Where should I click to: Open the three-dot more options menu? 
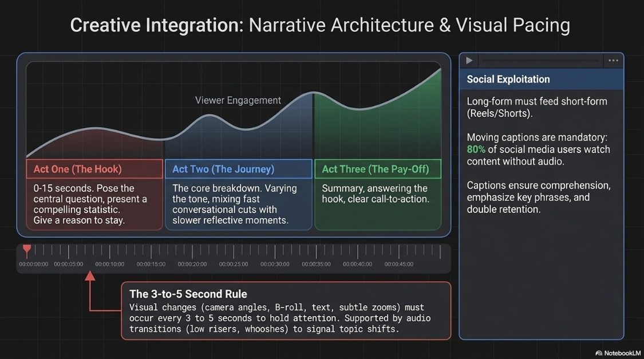tap(613, 60)
